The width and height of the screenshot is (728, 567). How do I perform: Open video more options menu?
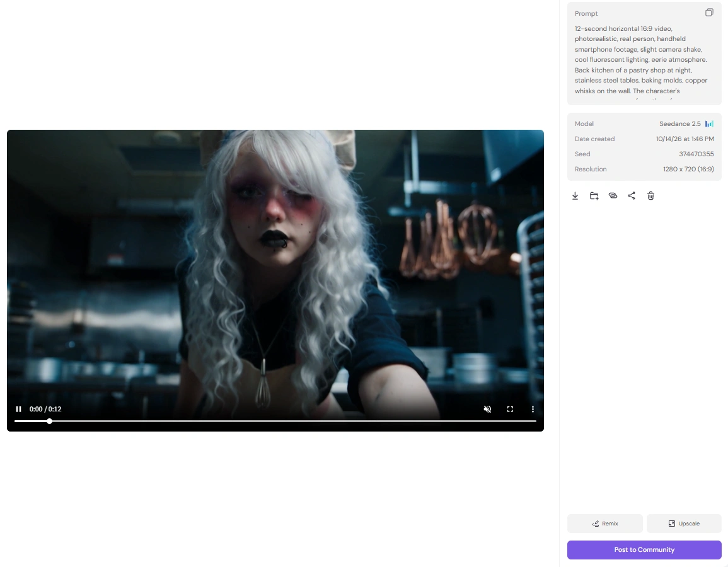coord(533,409)
